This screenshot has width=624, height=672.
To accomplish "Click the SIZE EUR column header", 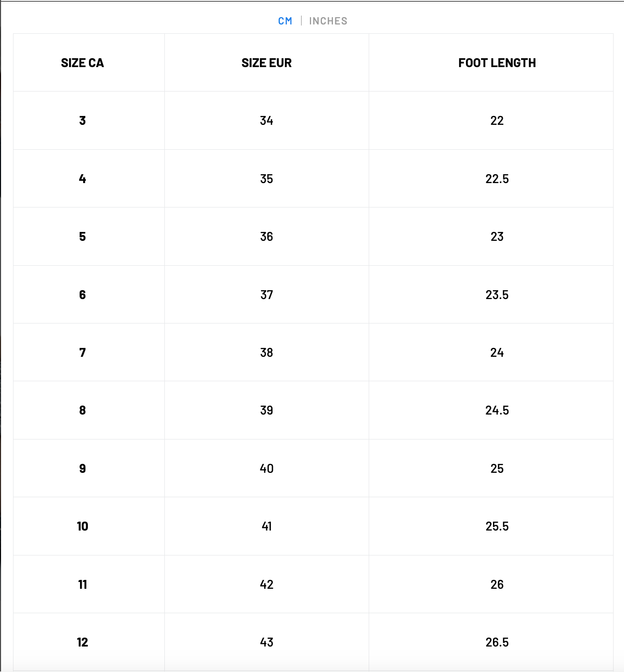I will tap(266, 63).
